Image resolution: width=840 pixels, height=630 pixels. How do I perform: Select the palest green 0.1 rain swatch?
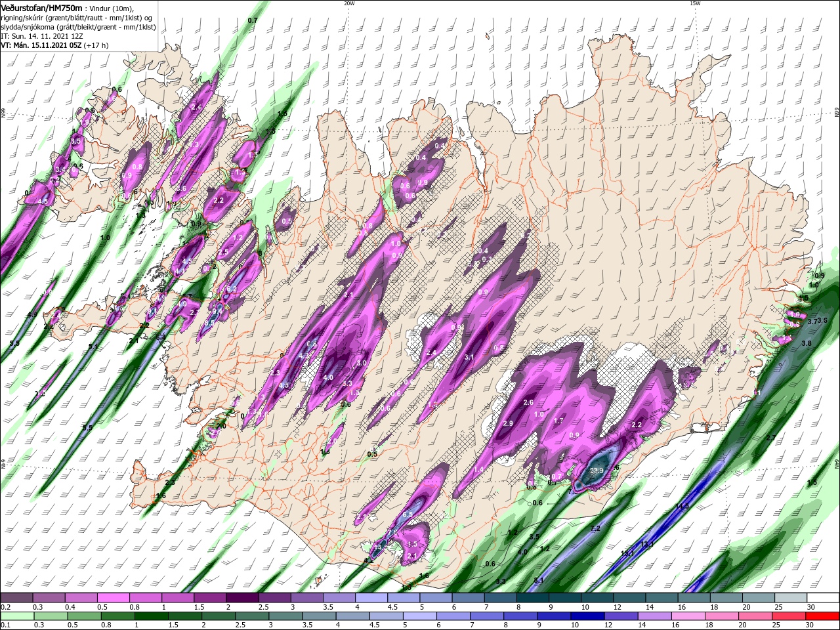click(16, 616)
